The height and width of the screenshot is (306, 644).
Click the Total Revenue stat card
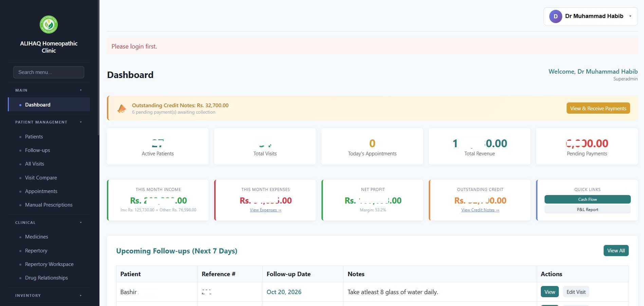click(479, 147)
